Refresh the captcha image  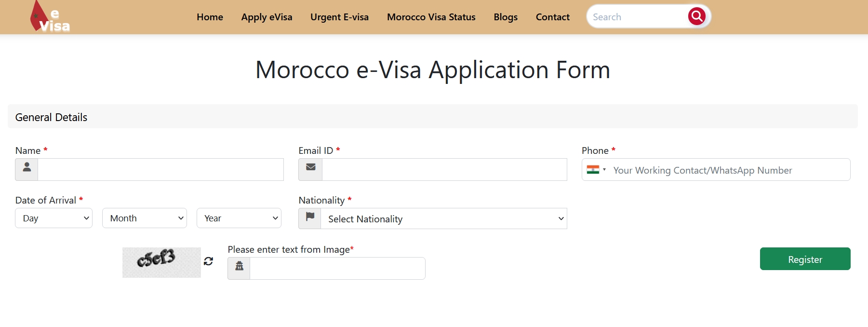[x=208, y=261]
